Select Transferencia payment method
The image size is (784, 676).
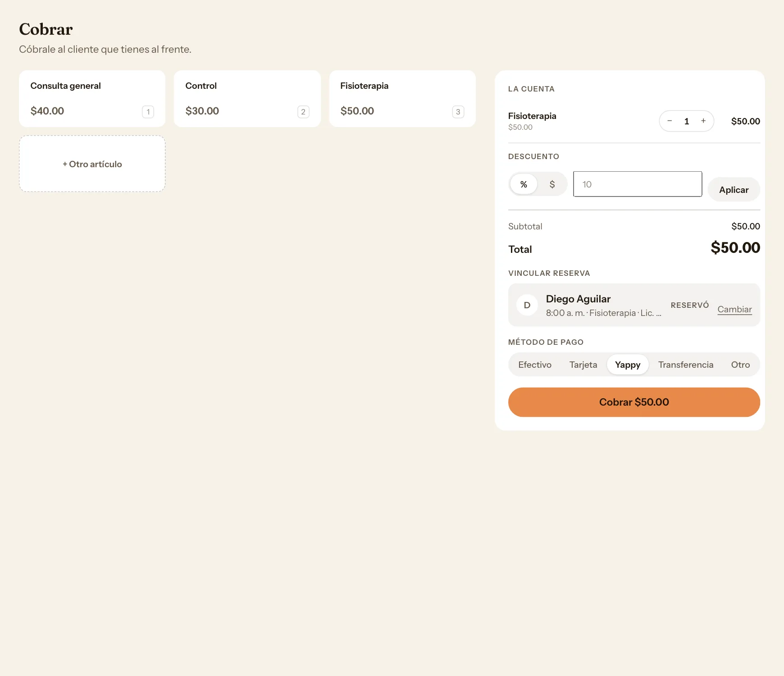click(x=686, y=365)
